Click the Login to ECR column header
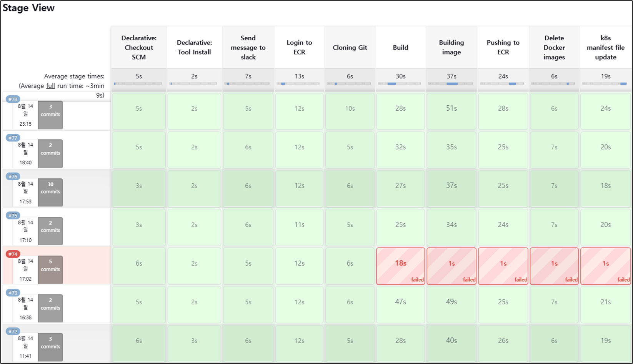The width and height of the screenshot is (633, 364). 299,47
